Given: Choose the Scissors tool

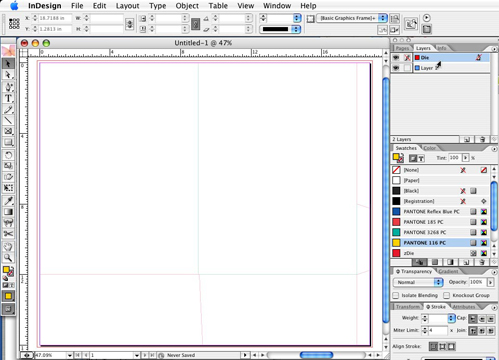Looking at the screenshot, I should click(8, 234).
